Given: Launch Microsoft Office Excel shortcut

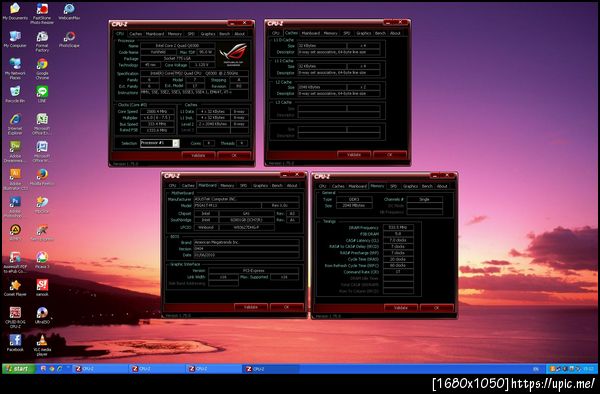Looking at the screenshot, I should (42, 124).
